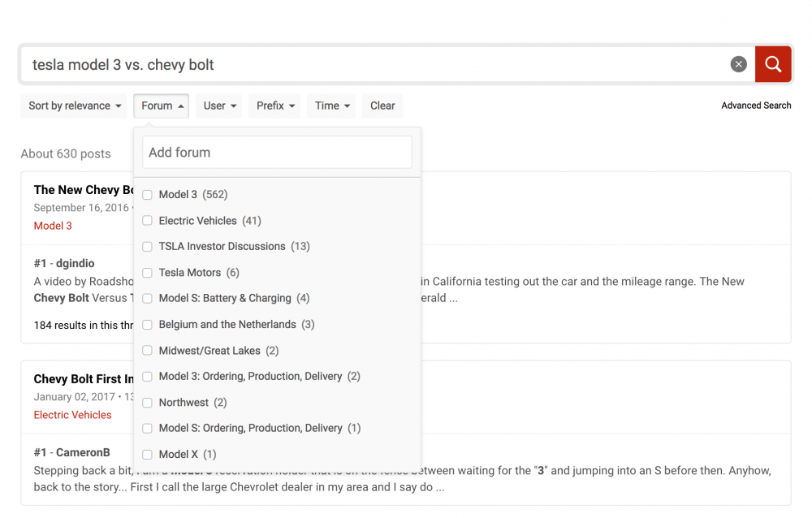Click '184 results in this thr…' text

(x=84, y=326)
